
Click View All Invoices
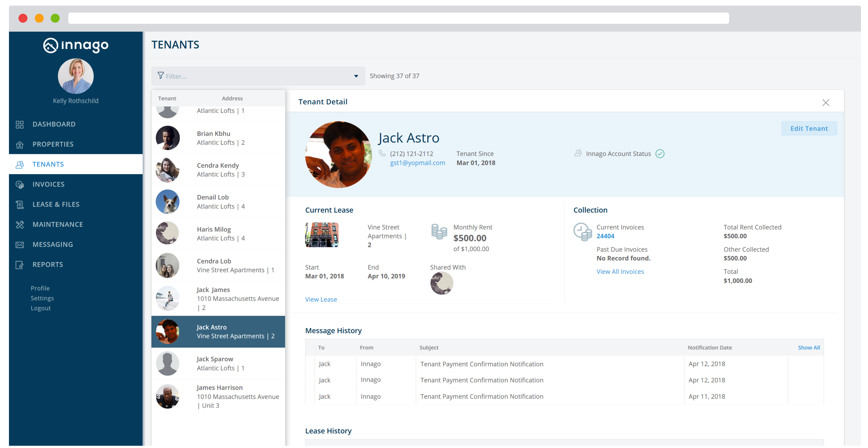point(620,272)
